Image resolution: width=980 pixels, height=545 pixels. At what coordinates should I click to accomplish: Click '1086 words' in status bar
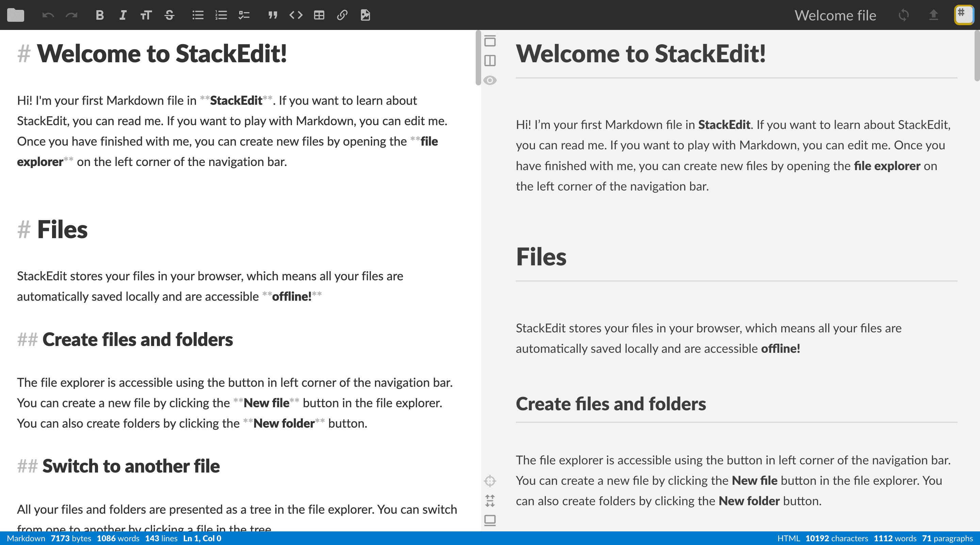[x=118, y=538]
